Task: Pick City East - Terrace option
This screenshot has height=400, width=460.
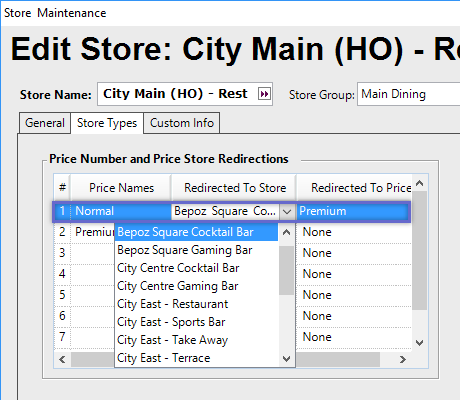Action: tap(196, 358)
